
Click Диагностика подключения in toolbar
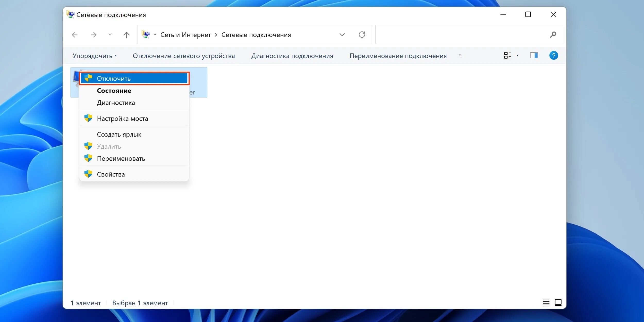tap(292, 56)
